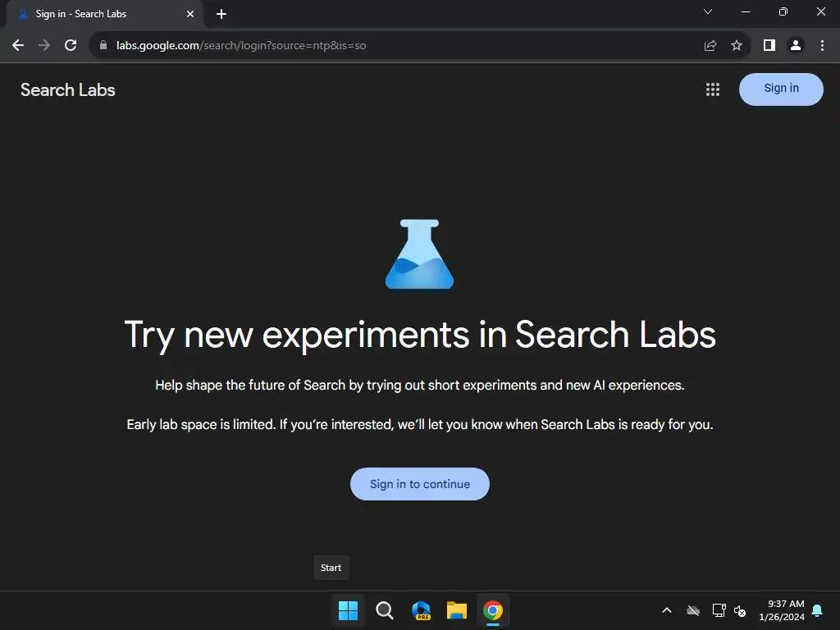Select the Sign in - Search Labs tab
The image size is (840, 630).
tap(104, 14)
